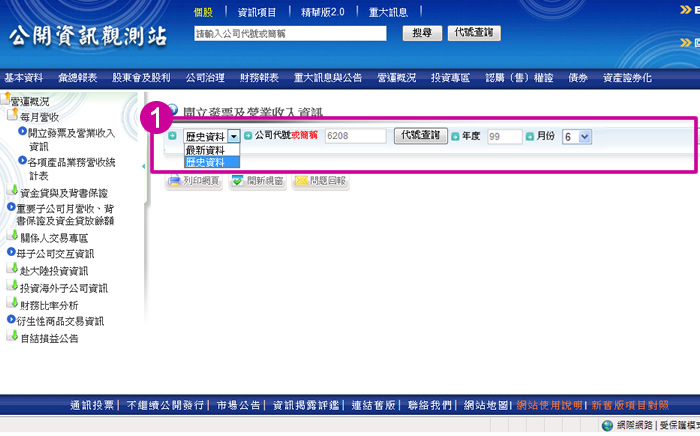700x436 pixels.
Task: Open the 歷史資料 data type dropdown
Action: (x=234, y=136)
